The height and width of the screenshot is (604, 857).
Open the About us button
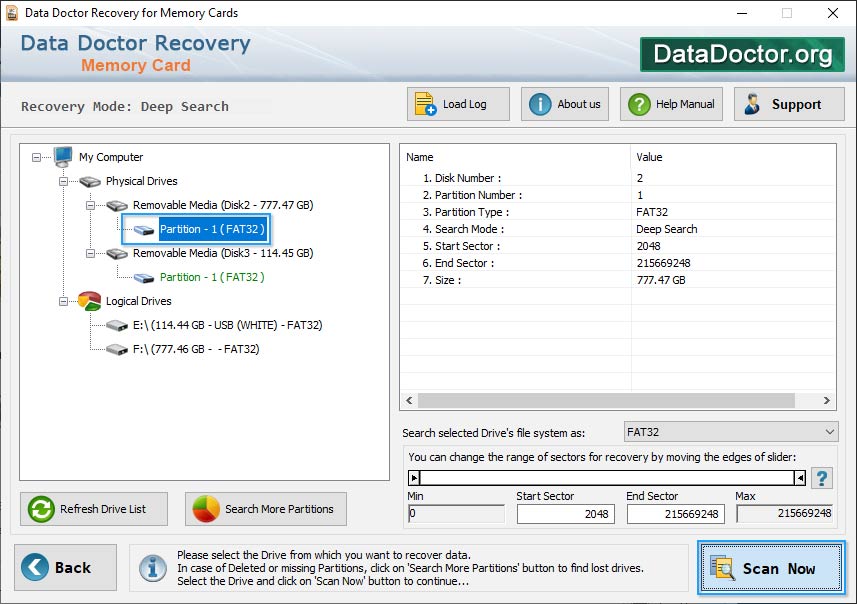pyautogui.click(x=565, y=104)
